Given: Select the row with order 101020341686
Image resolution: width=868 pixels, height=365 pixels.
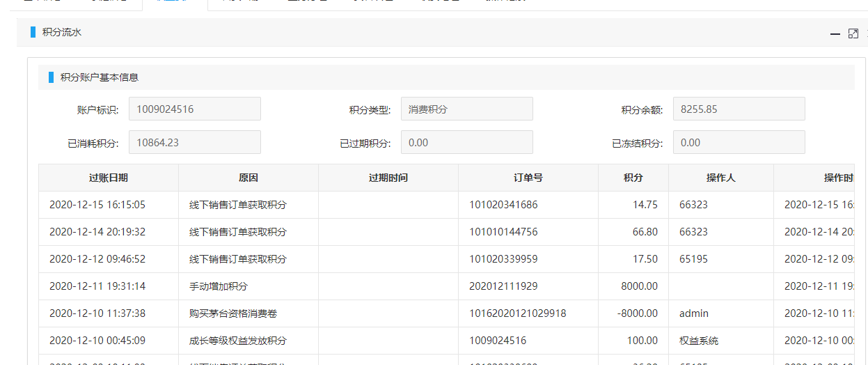Looking at the screenshot, I should tap(503, 205).
